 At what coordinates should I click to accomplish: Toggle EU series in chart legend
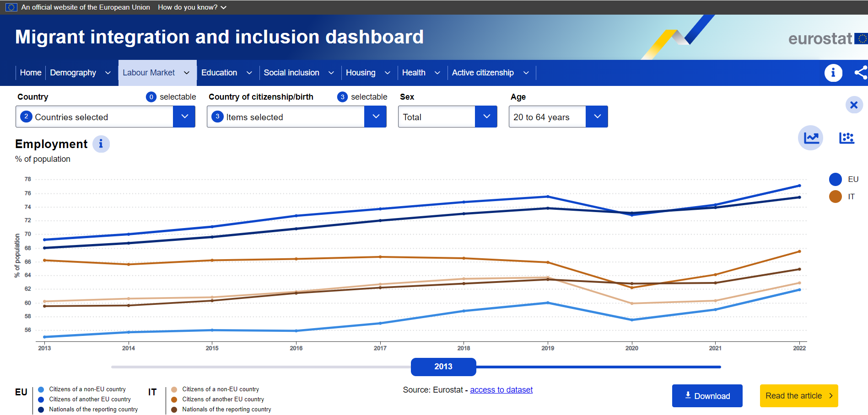836,179
